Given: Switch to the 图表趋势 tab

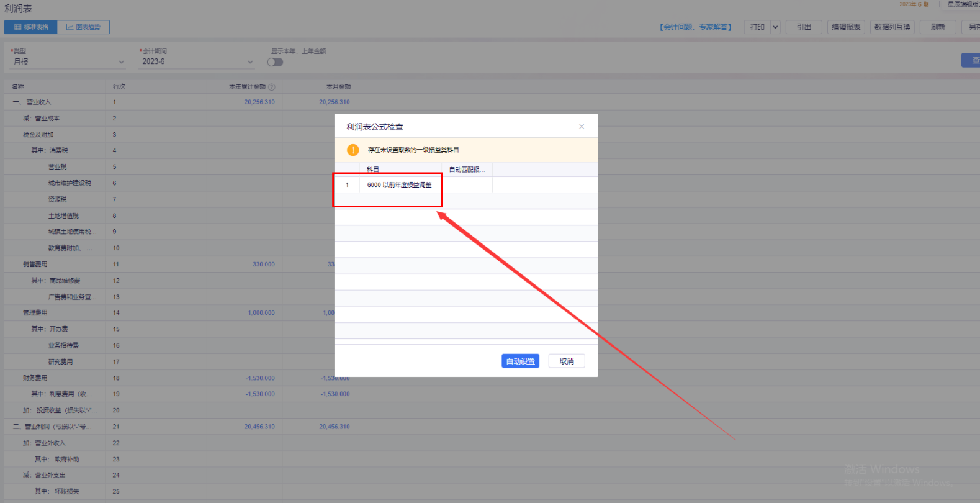Looking at the screenshot, I should pyautogui.click(x=83, y=27).
